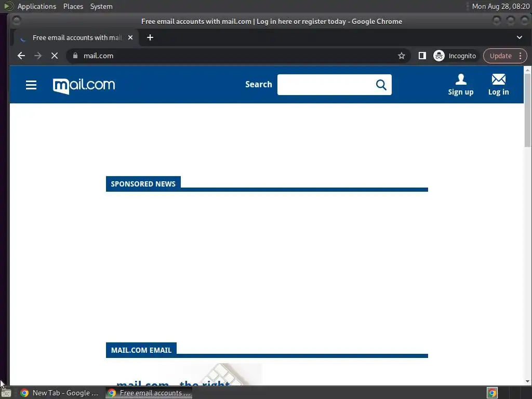Toggle the Chrome side panel

422,56
